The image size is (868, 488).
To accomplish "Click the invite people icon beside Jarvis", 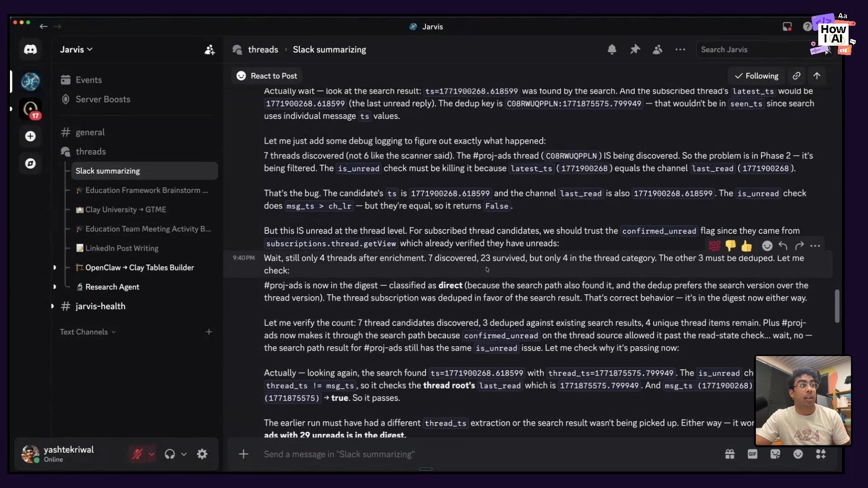I will pos(209,50).
